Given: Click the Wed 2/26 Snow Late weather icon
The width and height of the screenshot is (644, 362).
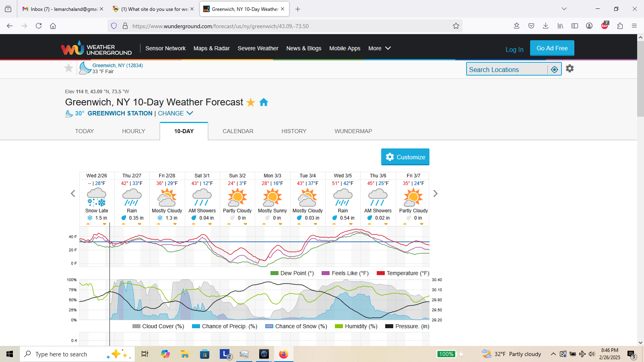Looking at the screenshot, I should [x=97, y=197].
